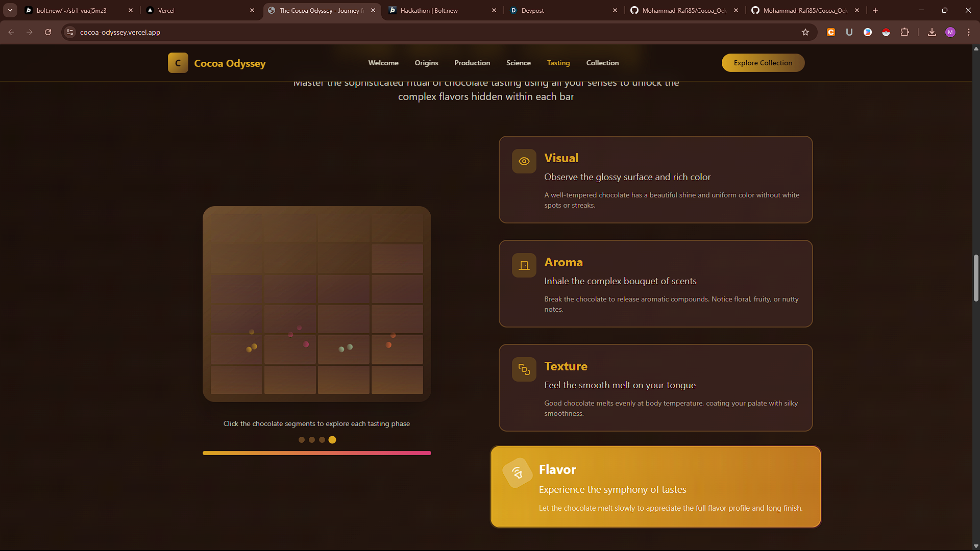
Task: Click the eye icon on the Visual card
Action: coord(524,161)
